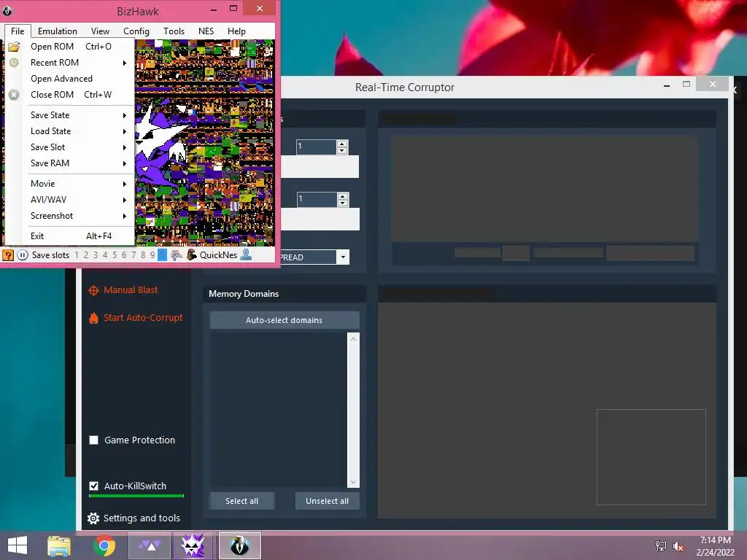Screen dimensions: 747x560
Task: Select save slot 8 in status bar
Action: [x=143, y=255]
